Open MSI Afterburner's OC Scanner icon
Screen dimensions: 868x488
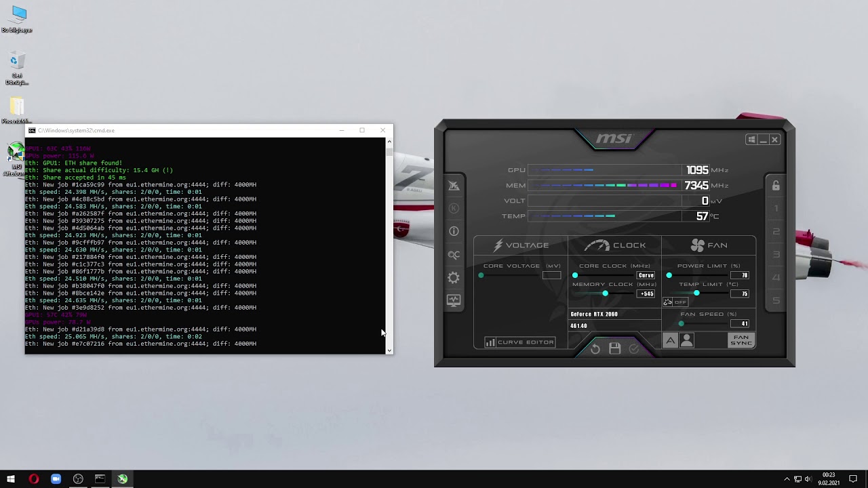coord(454,255)
